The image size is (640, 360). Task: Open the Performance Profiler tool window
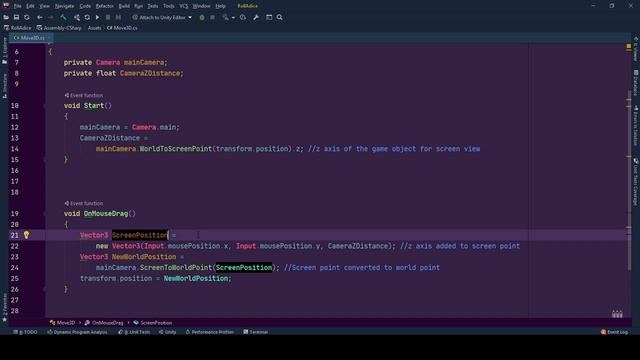coord(210,332)
